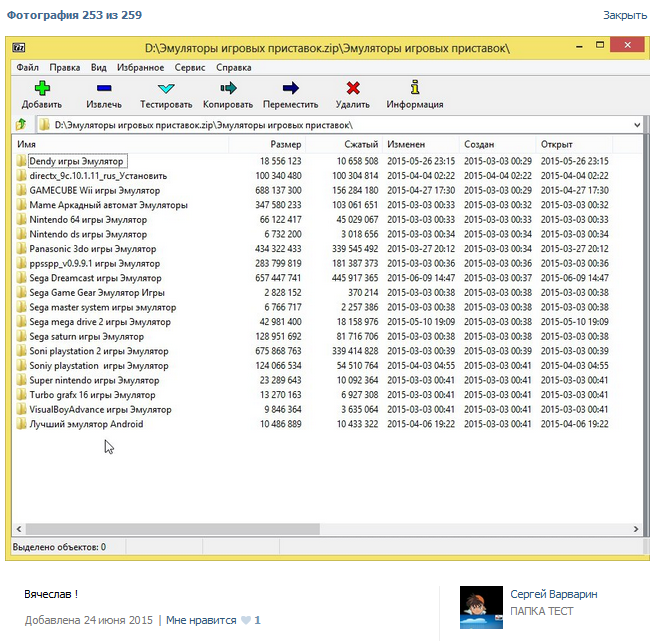Open the Правка menu

(64, 67)
